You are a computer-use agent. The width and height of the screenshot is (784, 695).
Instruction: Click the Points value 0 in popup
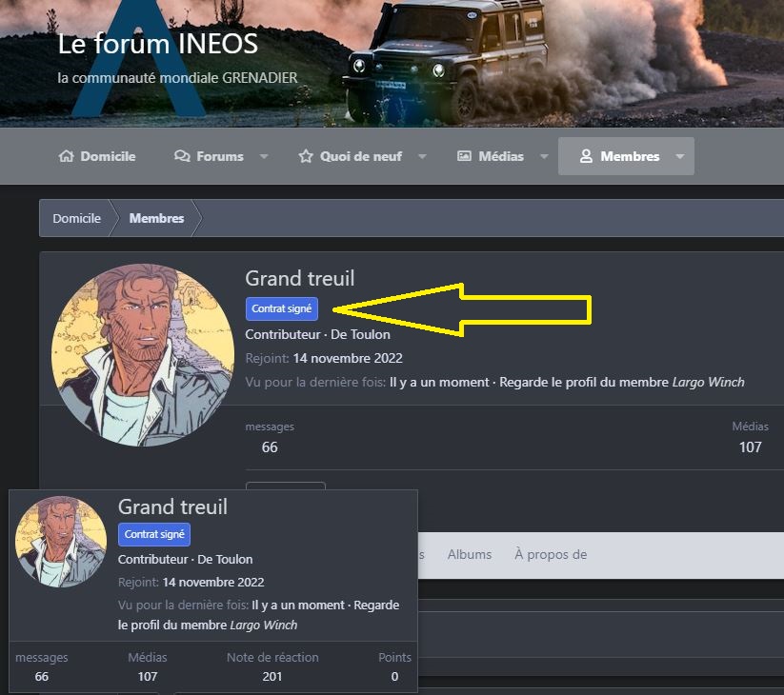coord(395,677)
